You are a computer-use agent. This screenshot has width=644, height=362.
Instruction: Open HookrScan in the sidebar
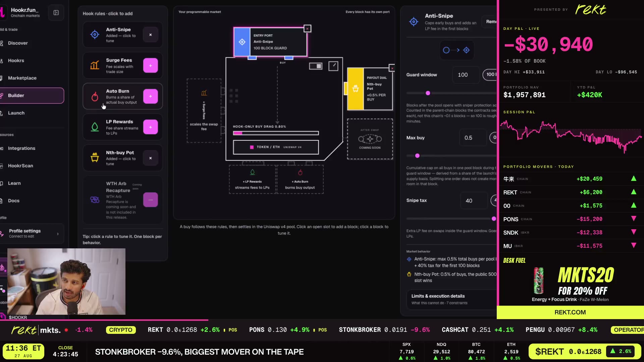click(x=20, y=166)
